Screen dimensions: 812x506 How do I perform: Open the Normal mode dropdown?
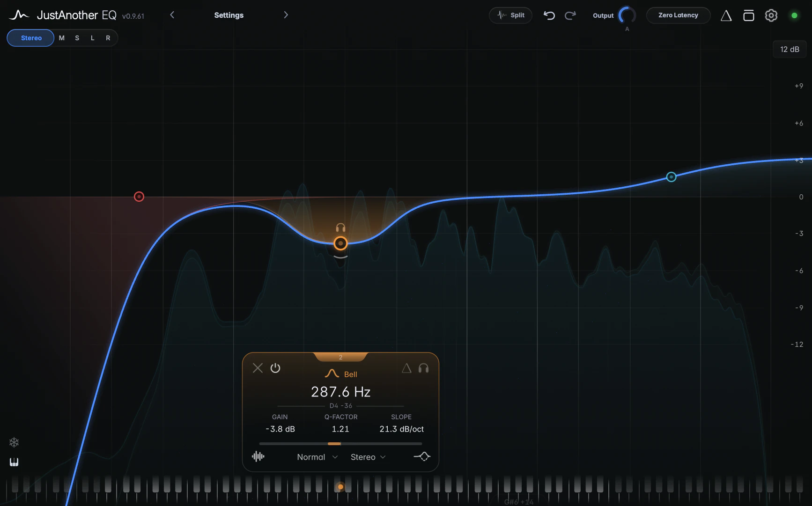[x=317, y=457]
